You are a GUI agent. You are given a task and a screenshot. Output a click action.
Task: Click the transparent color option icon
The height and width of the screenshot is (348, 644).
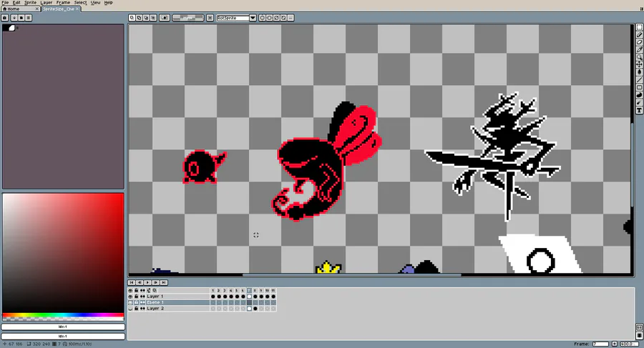[x=165, y=18]
